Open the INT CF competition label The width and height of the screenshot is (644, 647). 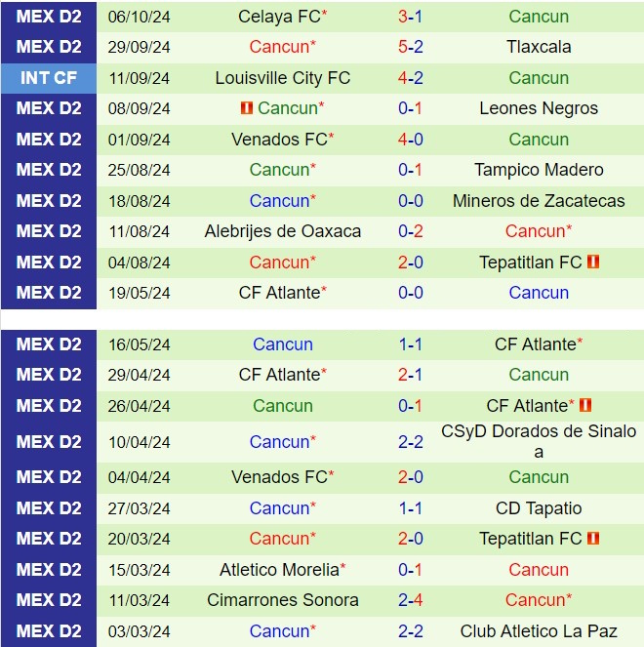coord(49,78)
